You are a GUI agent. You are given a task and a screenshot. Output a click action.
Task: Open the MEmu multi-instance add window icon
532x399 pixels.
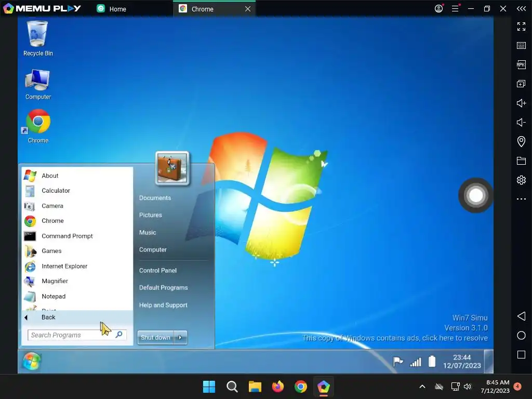point(521,84)
